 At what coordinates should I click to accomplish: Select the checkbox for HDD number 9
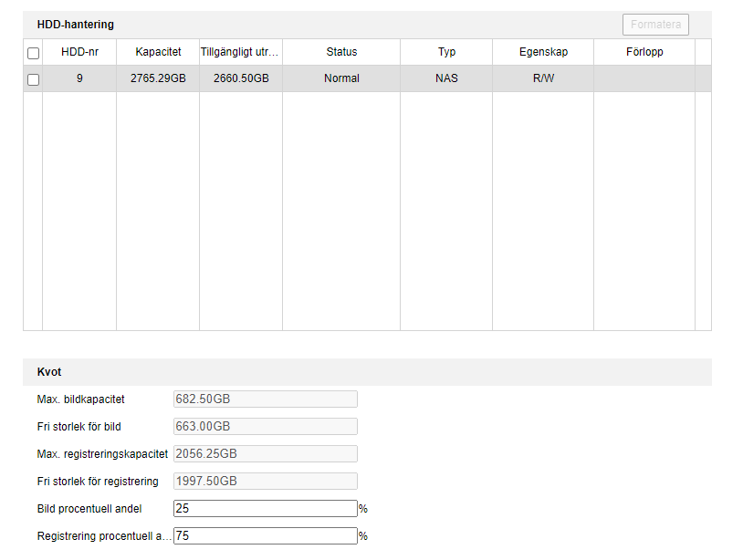(x=34, y=79)
